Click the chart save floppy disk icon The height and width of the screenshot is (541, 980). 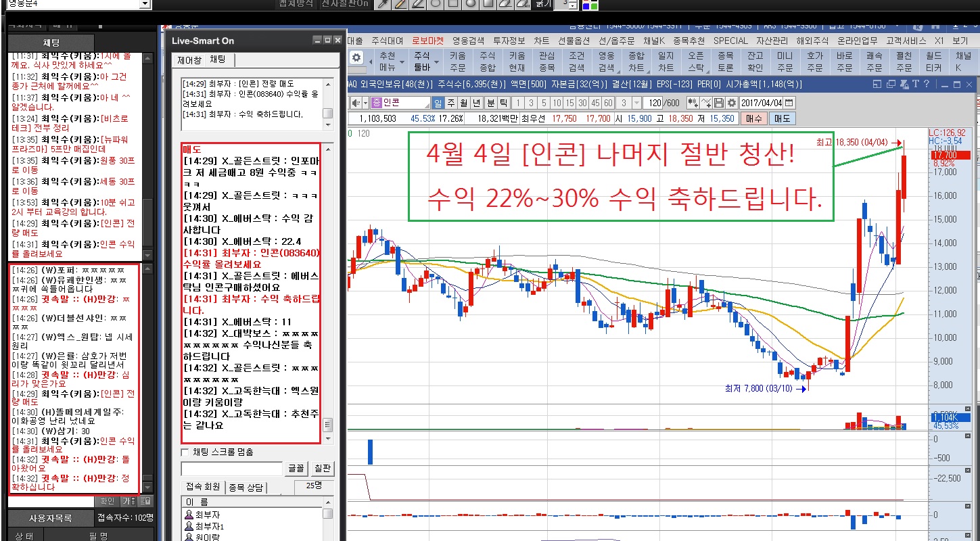[719, 103]
